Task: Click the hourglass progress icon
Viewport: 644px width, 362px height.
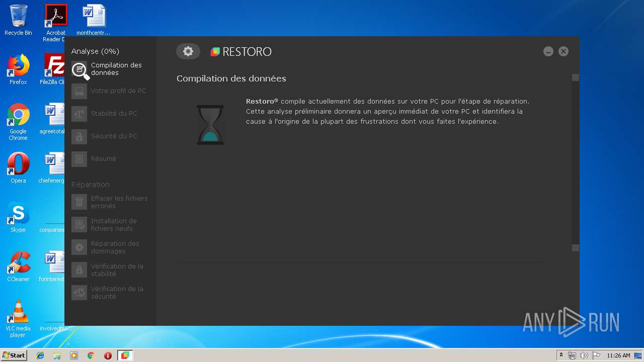Action: tap(210, 125)
